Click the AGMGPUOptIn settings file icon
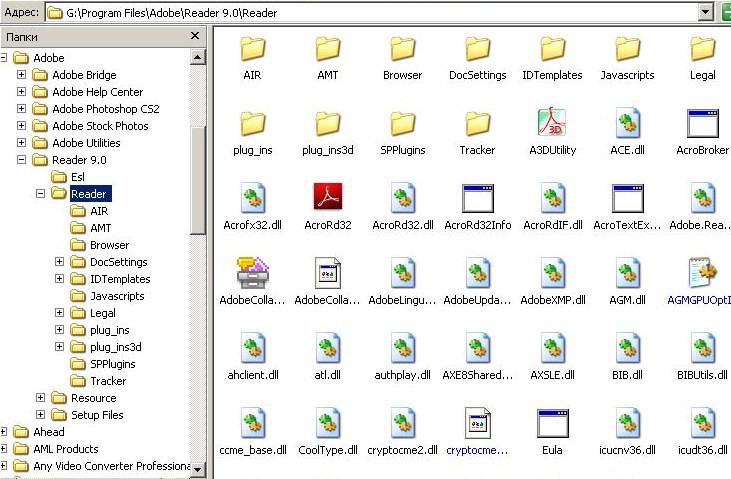Viewport: 731px width, 479px height. coord(702,272)
